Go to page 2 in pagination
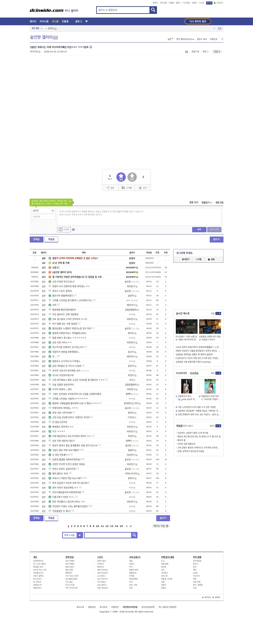 point(71,526)
